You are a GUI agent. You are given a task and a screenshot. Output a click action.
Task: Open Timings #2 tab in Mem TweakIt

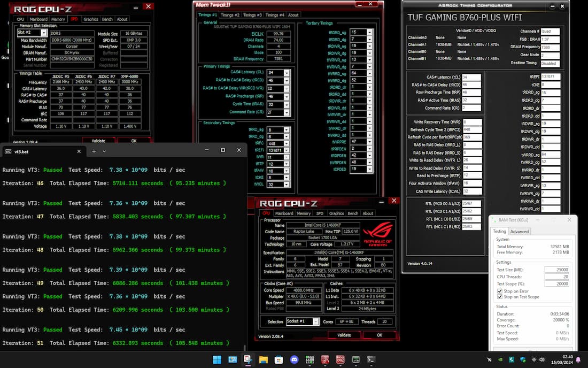229,15
